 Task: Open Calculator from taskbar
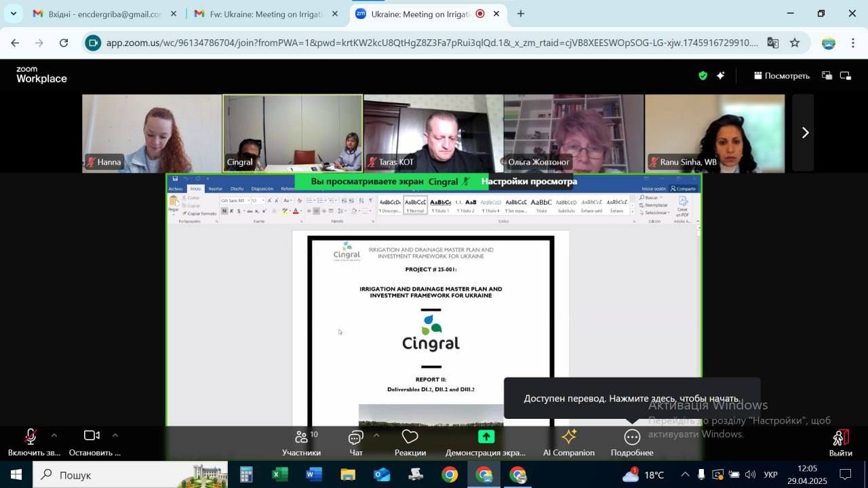(246, 474)
